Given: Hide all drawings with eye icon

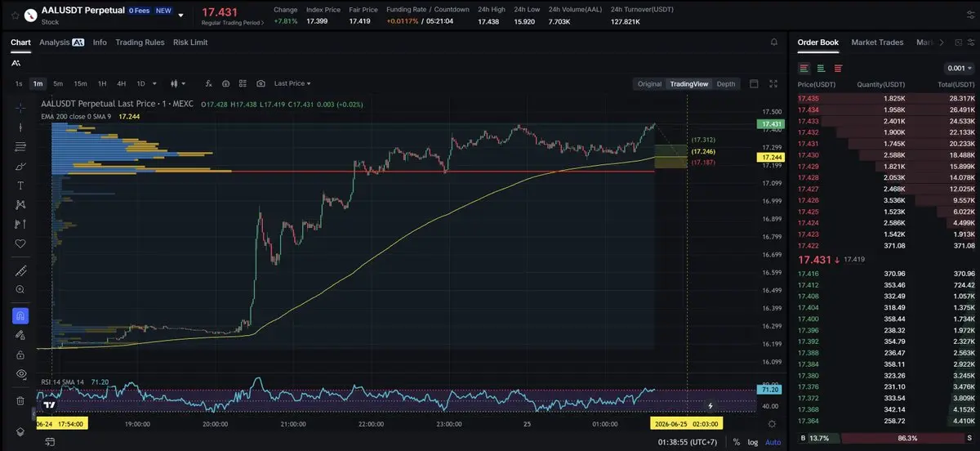Looking at the screenshot, I should coord(20,374).
